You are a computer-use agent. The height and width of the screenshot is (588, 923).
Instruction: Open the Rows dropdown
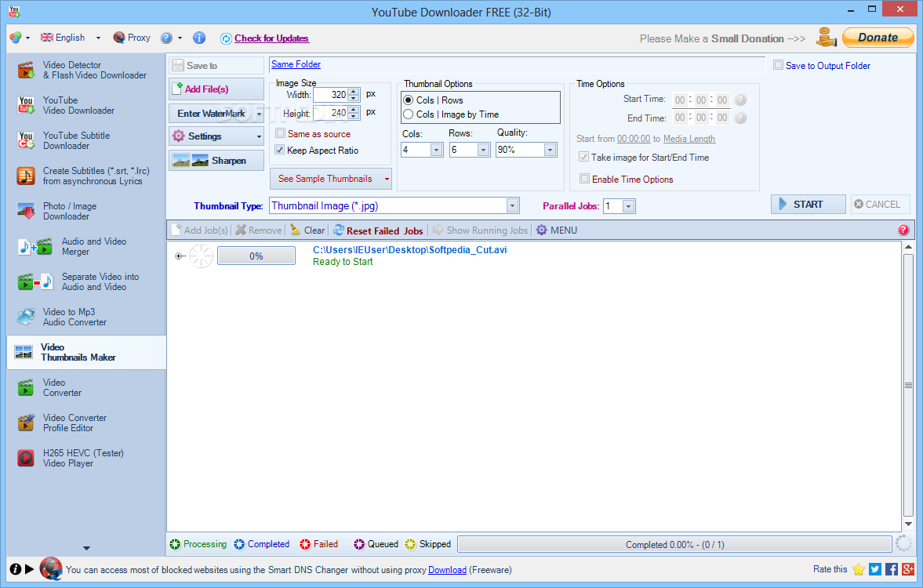coord(483,150)
